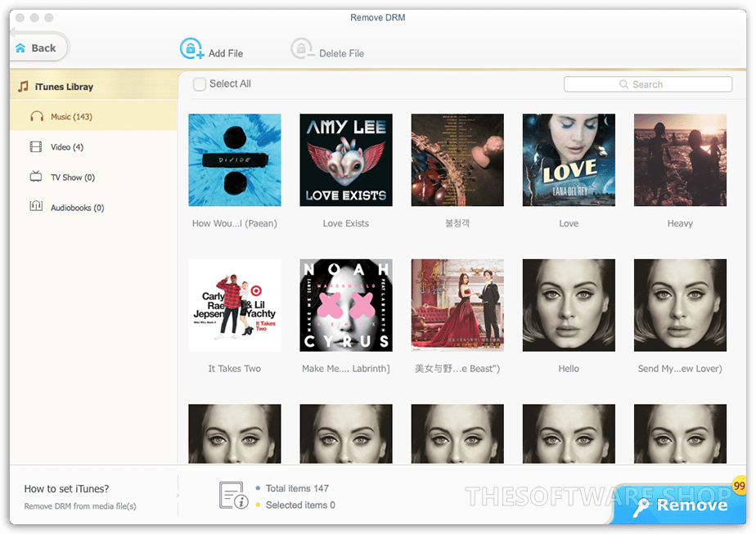Screen dimensions: 756x534
Task: Click the Delete File lock icon
Action: 302,48
